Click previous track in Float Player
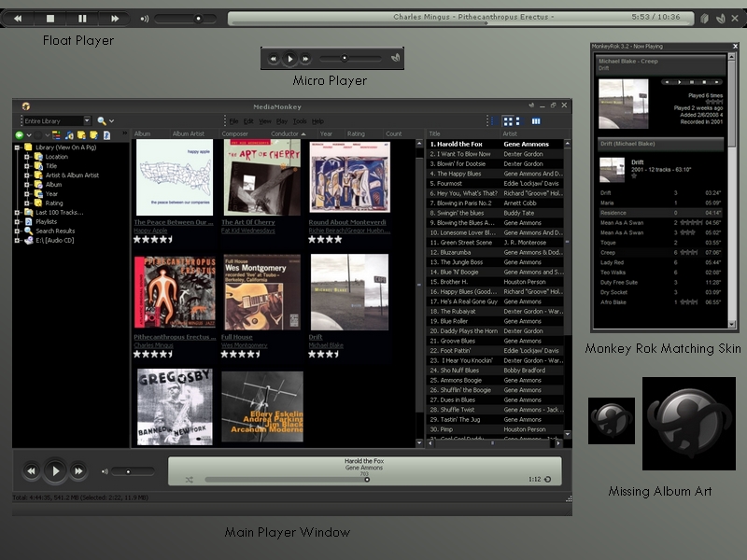This screenshot has height=560, width=747. point(18,19)
